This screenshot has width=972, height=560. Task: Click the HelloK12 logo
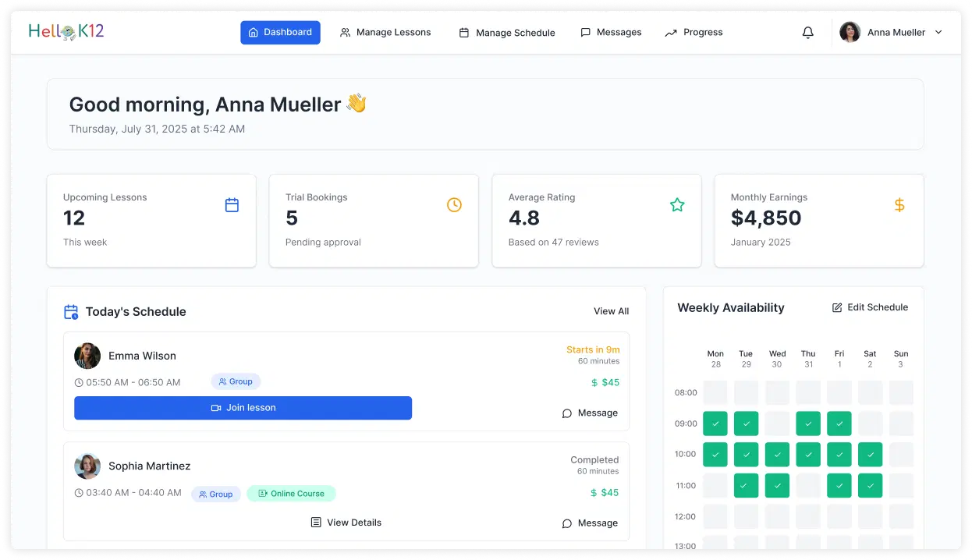click(x=66, y=31)
